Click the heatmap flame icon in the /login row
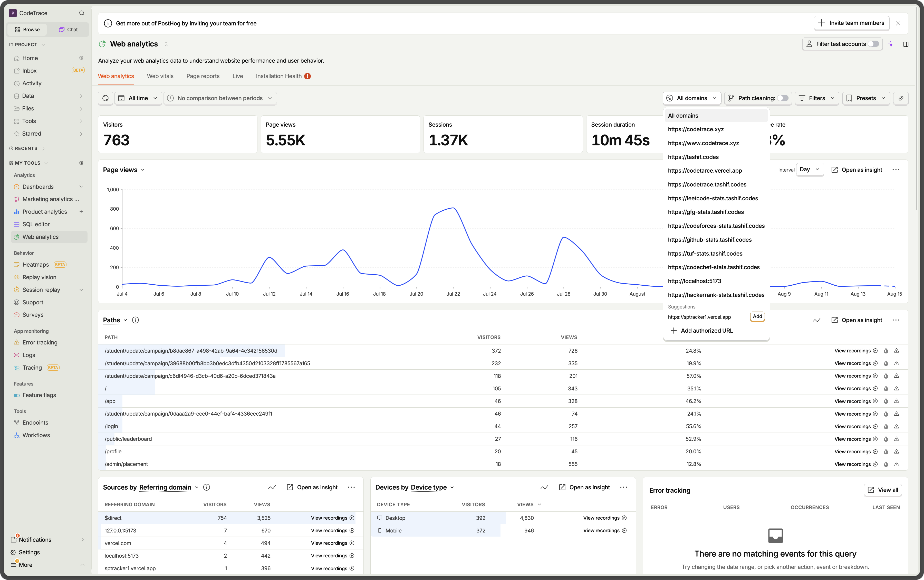924x580 pixels. tap(886, 426)
